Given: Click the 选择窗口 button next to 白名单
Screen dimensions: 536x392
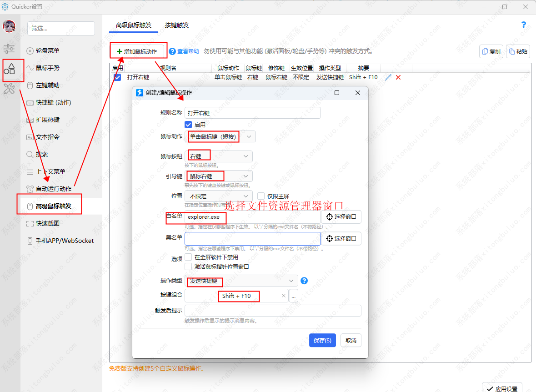Looking at the screenshot, I should pos(341,217).
